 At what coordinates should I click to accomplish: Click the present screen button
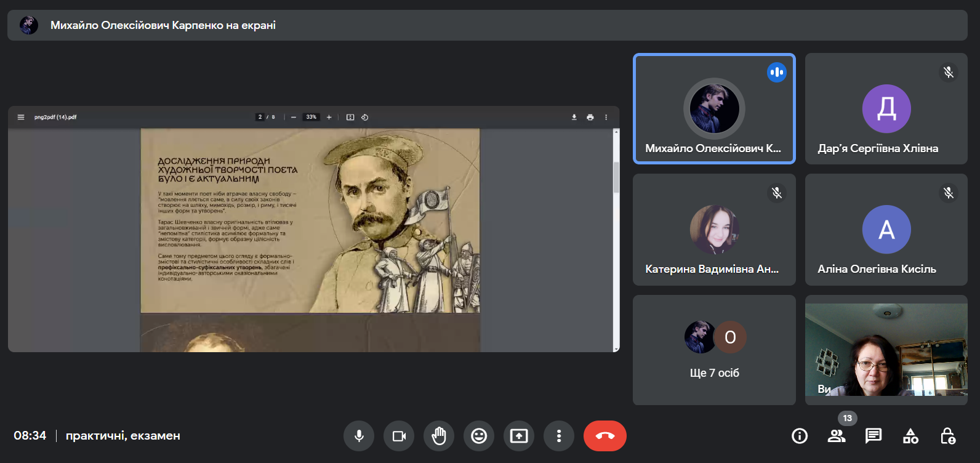519,436
